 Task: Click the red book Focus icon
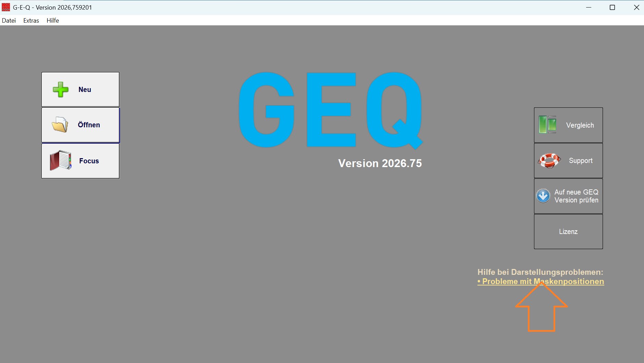[61, 160]
